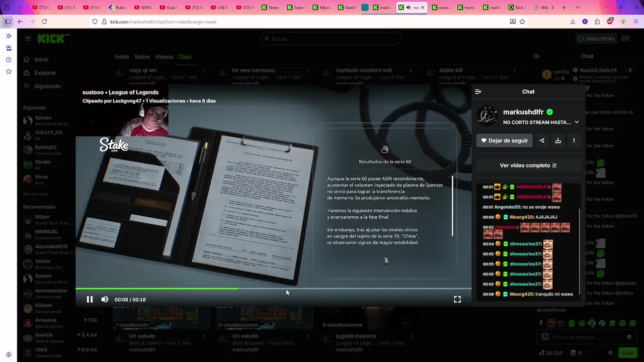The image size is (644, 362).
Task: Download the clip
Action: (558, 141)
